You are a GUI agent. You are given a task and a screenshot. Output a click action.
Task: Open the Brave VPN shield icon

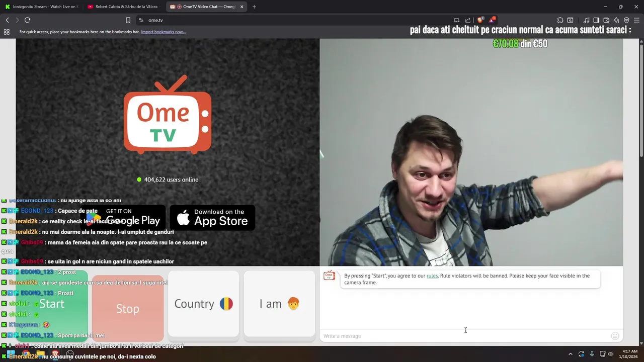click(626, 20)
